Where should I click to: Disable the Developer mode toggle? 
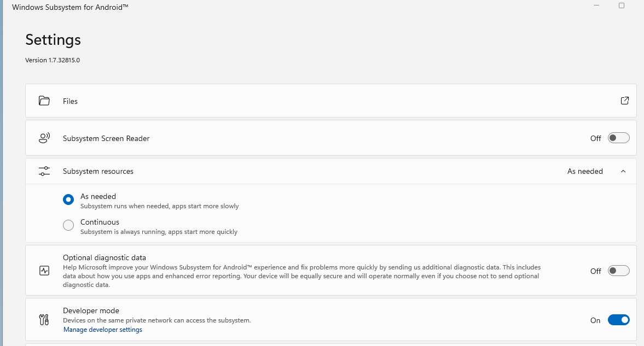(618, 320)
